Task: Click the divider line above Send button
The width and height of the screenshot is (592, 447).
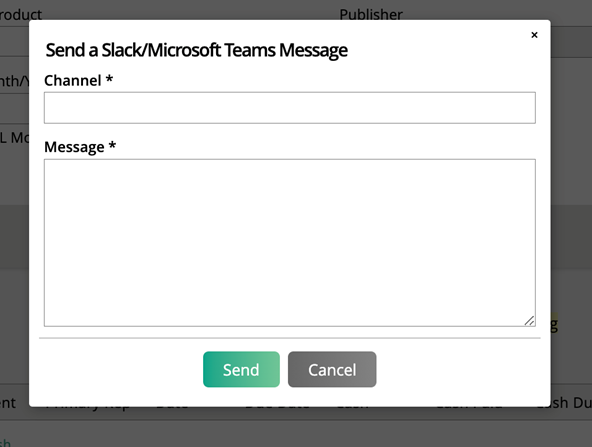Action: click(x=290, y=338)
